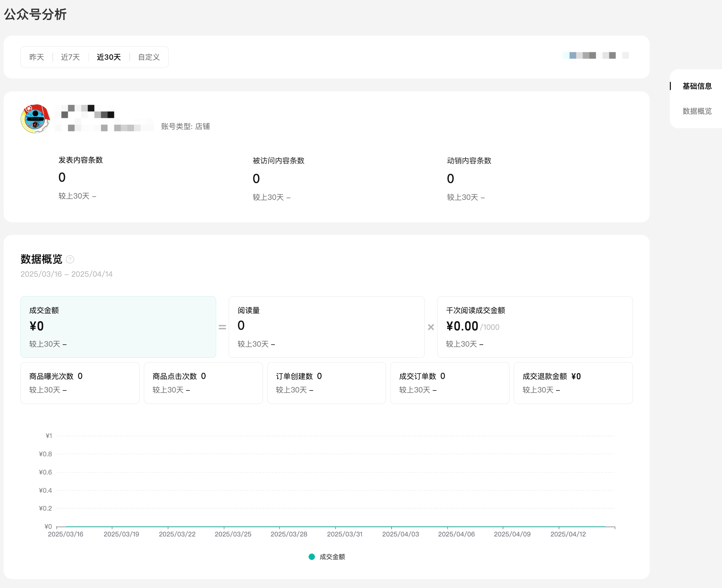Click the account avatar image
Image resolution: width=722 pixels, height=588 pixels.
pos(35,119)
